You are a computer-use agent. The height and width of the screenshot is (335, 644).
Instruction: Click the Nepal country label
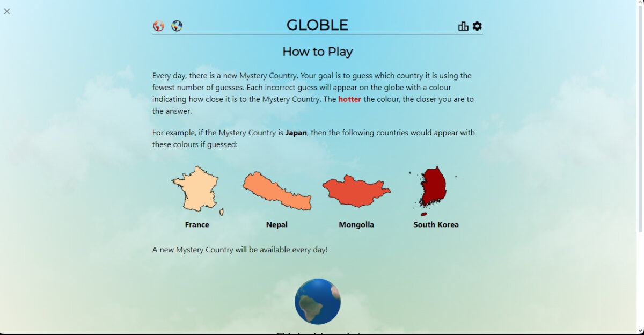[276, 224]
